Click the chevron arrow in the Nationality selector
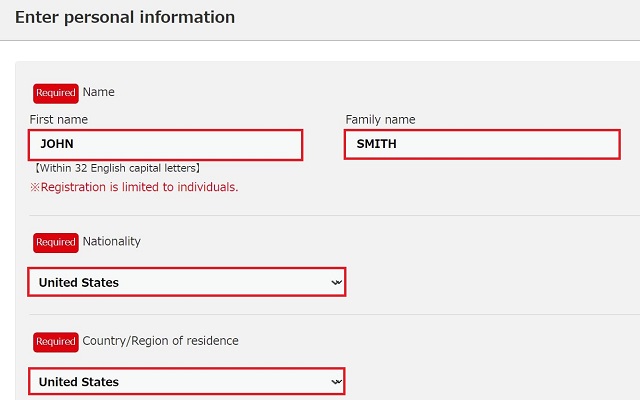The height and width of the screenshot is (400, 640). (x=336, y=282)
